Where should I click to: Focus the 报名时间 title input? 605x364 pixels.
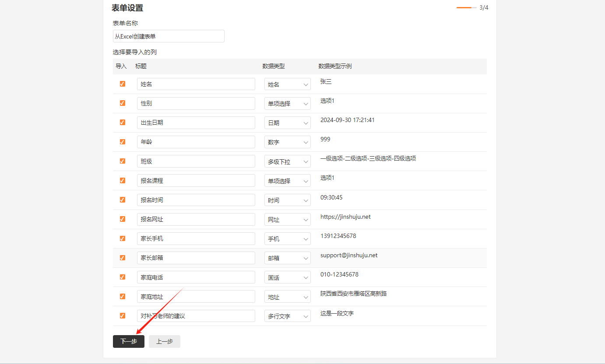pyautogui.click(x=196, y=200)
